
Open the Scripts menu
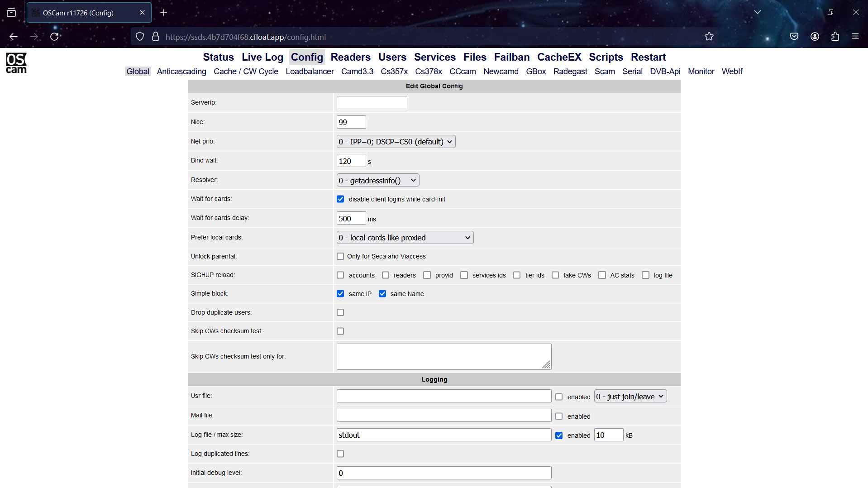[606, 57]
